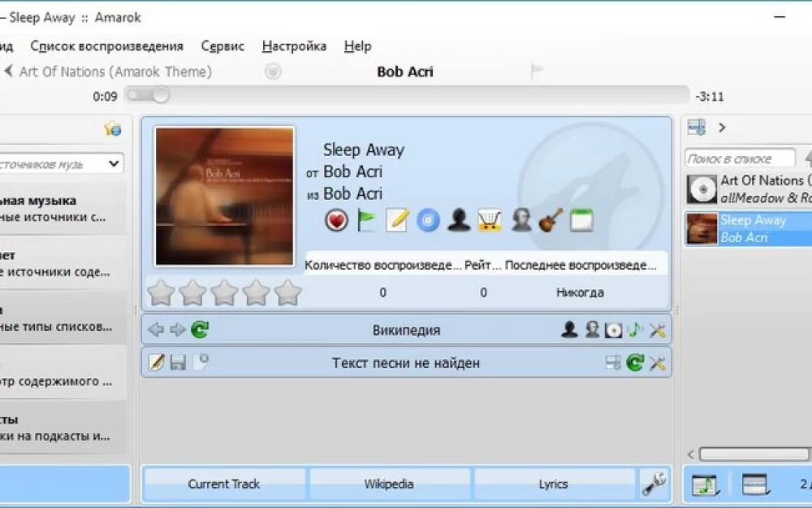This screenshot has height=508, width=812.
Task: Edit track details with the pencil icon
Action: point(396,219)
